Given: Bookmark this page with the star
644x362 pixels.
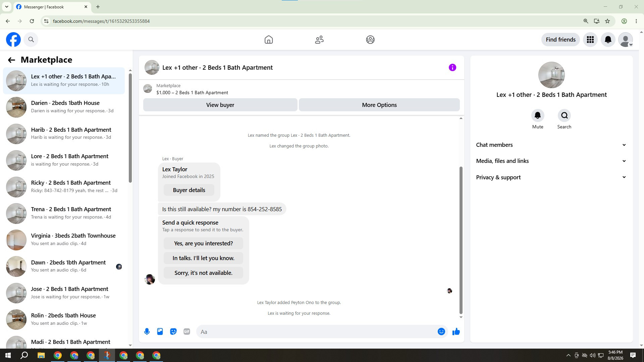Looking at the screenshot, I should point(607,21).
